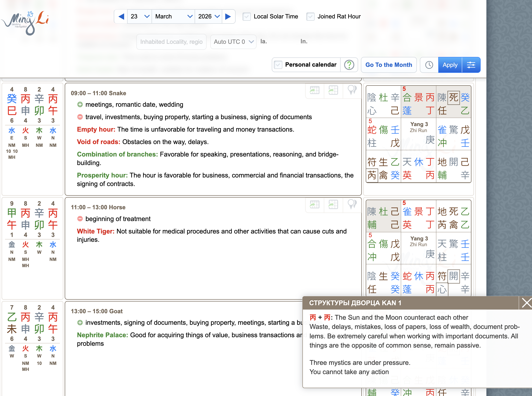The width and height of the screenshot is (532, 396).
Task: Toggle the Local Solar Time checkbox
Action: tap(246, 16)
